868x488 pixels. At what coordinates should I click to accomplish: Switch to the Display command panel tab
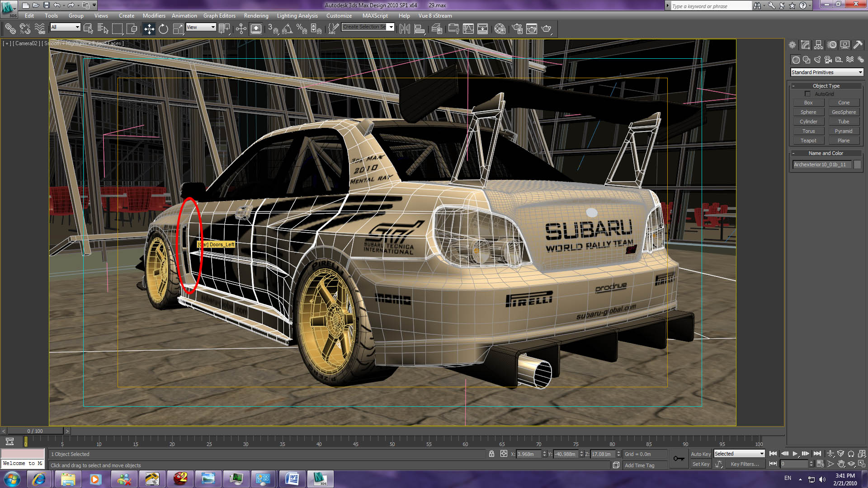845,45
